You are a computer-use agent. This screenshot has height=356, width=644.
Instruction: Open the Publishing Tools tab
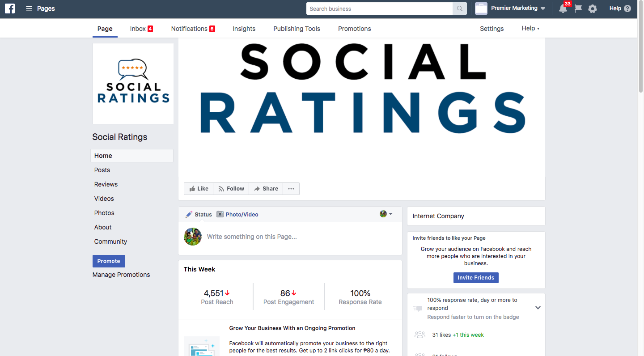point(297,28)
